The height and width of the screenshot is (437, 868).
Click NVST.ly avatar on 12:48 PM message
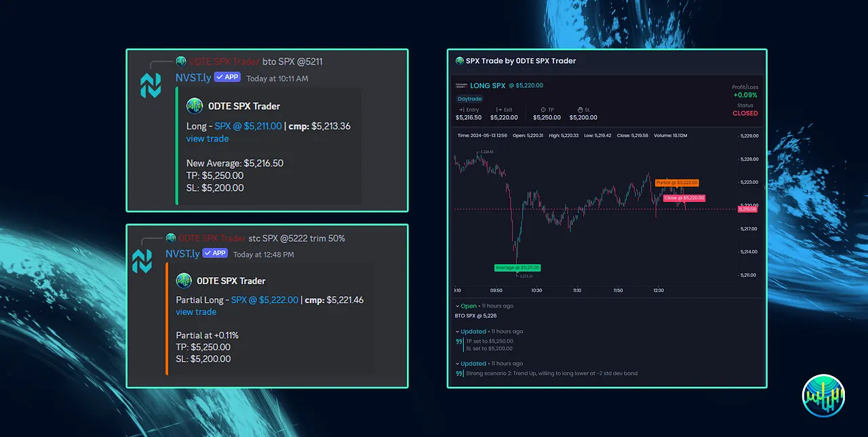[142, 261]
